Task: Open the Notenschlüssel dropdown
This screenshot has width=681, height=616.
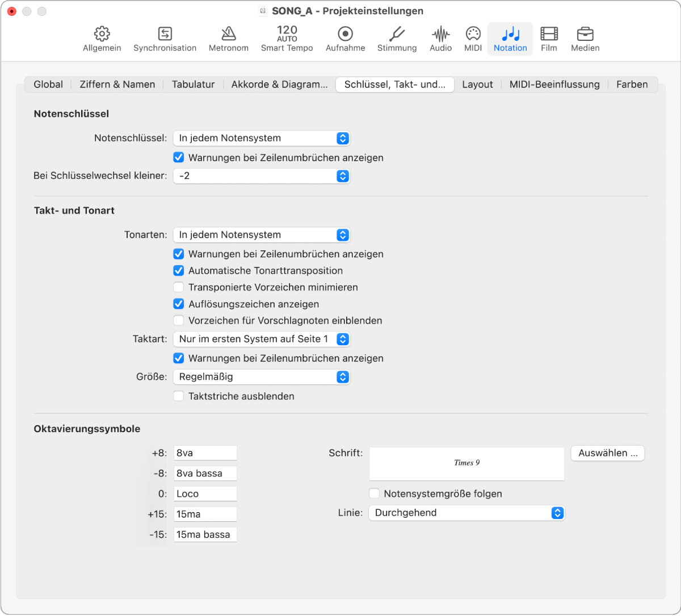Action: (x=262, y=138)
